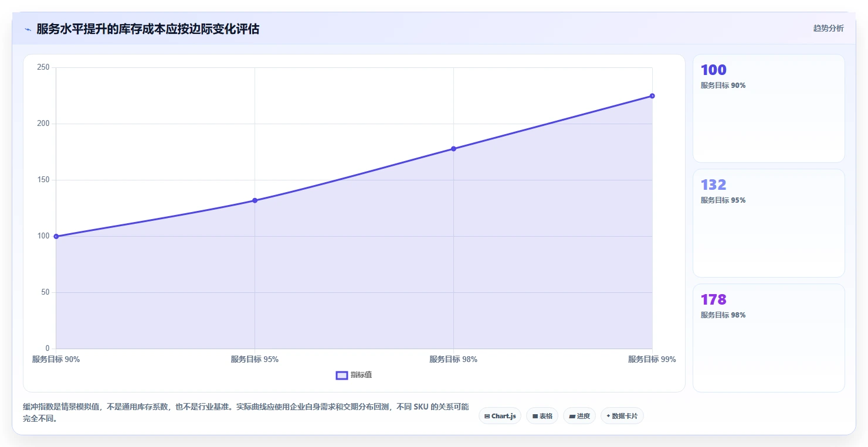Click x-axis label 服务目标 90%
The image size is (868, 447).
(56, 359)
